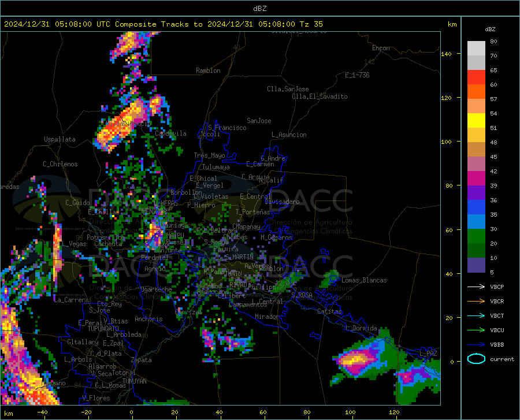Click the 'TUPUNGATO' map label
The image size is (520, 420).
coord(103,329)
